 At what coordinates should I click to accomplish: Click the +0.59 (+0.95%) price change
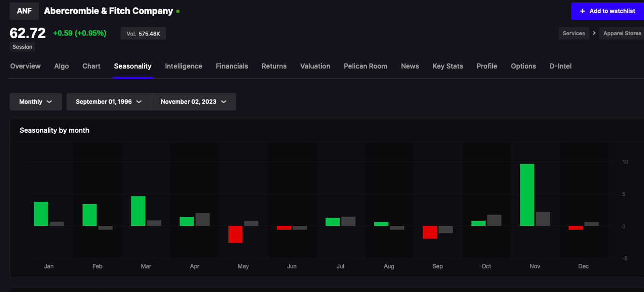(80, 33)
